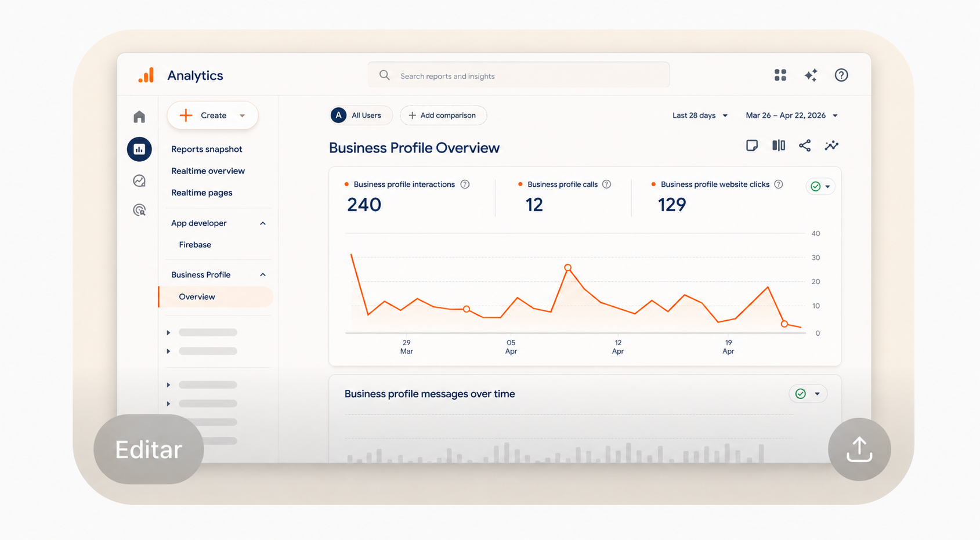Open the Last 28 days dropdown
980x540 pixels.
pos(700,115)
